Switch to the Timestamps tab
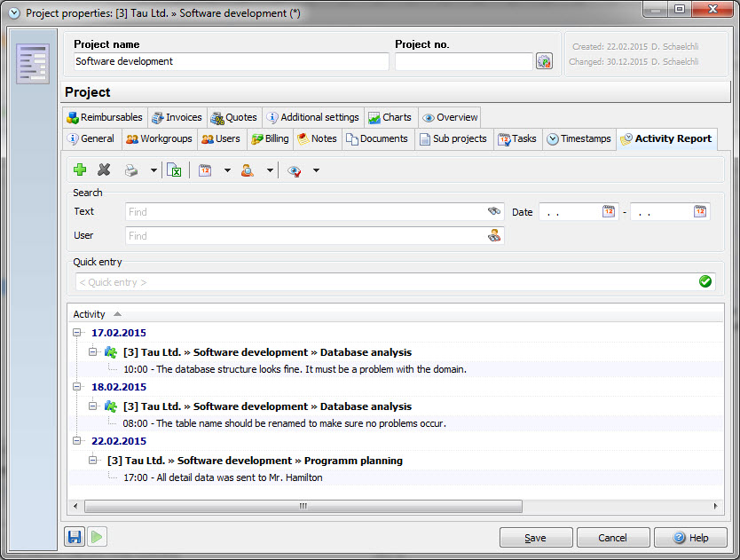This screenshot has width=740, height=560. pos(579,139)
